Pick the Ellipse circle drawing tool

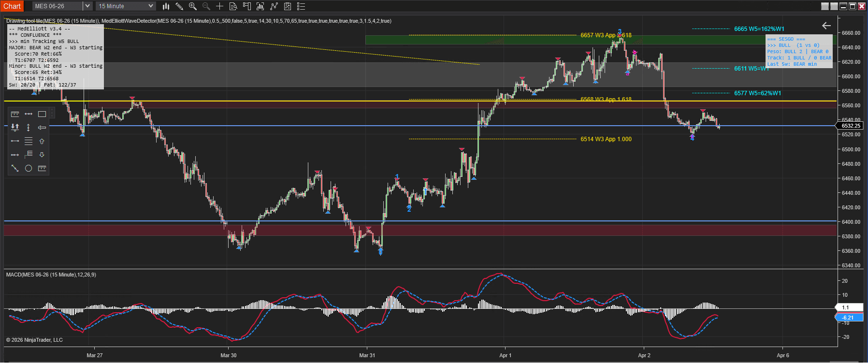(29, 168)
